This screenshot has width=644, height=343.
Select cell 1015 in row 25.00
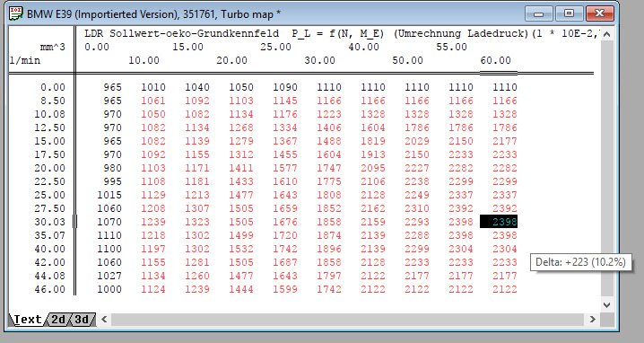point(109,195)
